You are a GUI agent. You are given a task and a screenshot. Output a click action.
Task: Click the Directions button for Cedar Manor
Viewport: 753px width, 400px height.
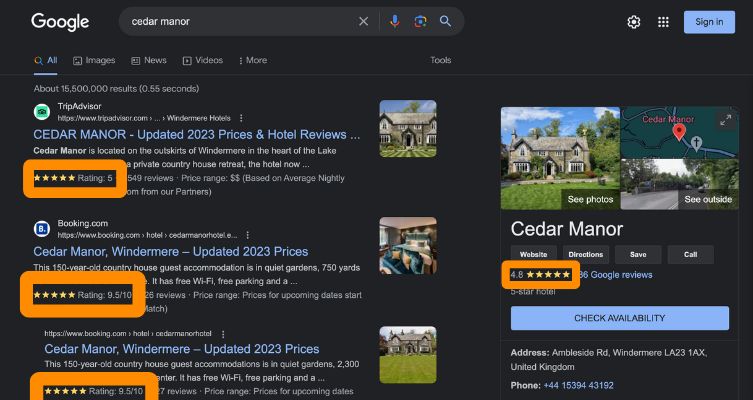coord(586,254)
